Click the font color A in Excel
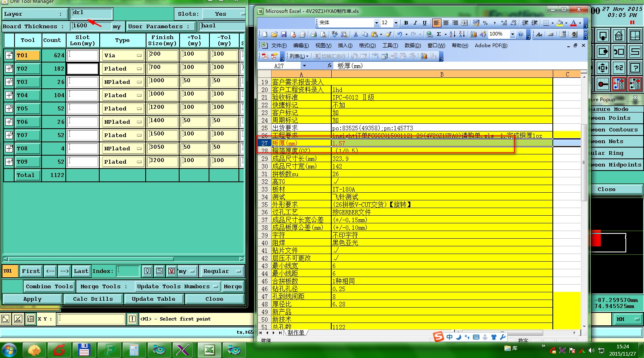The height and width of the screenshot is (358, 644). (573, 23)
